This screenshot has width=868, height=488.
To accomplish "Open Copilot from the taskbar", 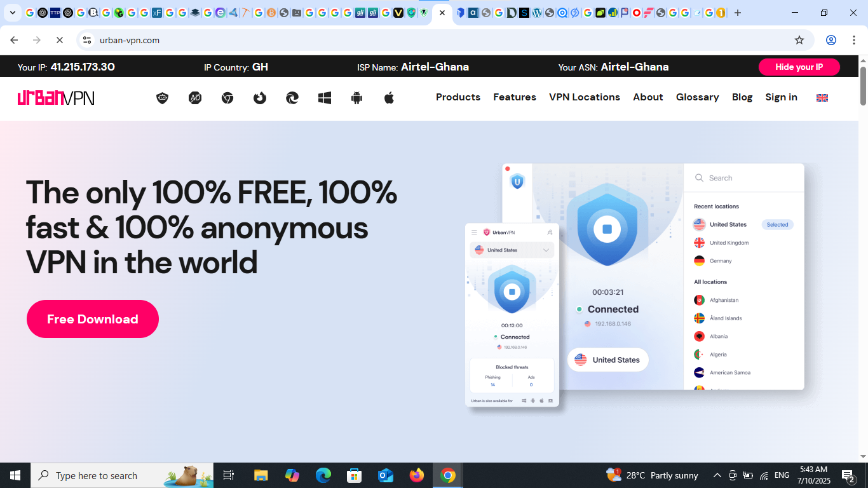I will coord(292,475).
